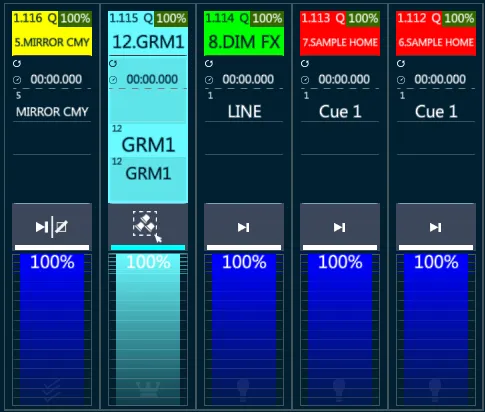This screenshot has width=485, height=412.
Task: Click clock icon in 12.GRM1 executor
Action: pyautogui.click(x=113, y=80)
